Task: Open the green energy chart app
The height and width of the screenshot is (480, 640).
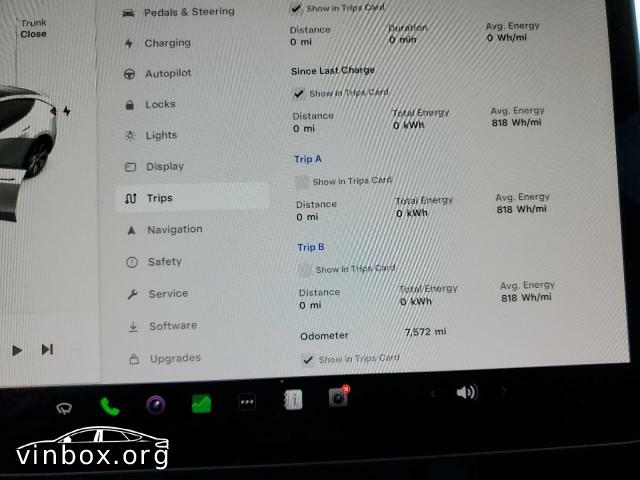Action: (202, 403)
